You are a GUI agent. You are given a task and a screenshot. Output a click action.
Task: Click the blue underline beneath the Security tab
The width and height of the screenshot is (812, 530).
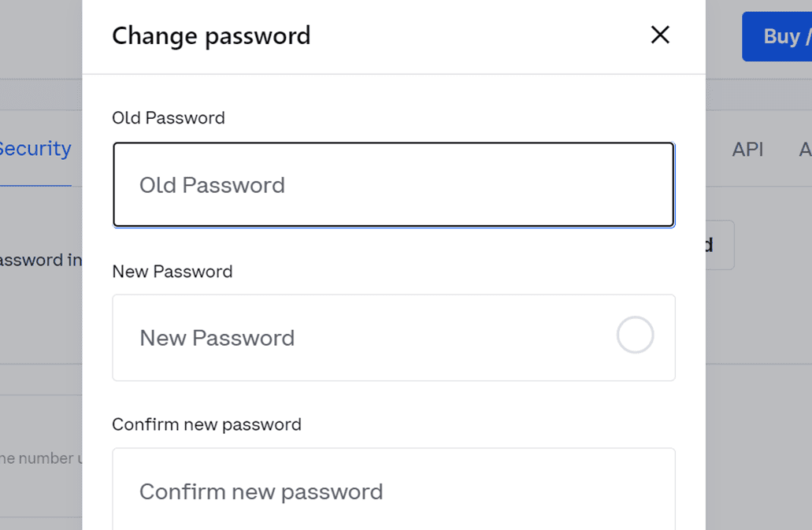tap(35, 185)
